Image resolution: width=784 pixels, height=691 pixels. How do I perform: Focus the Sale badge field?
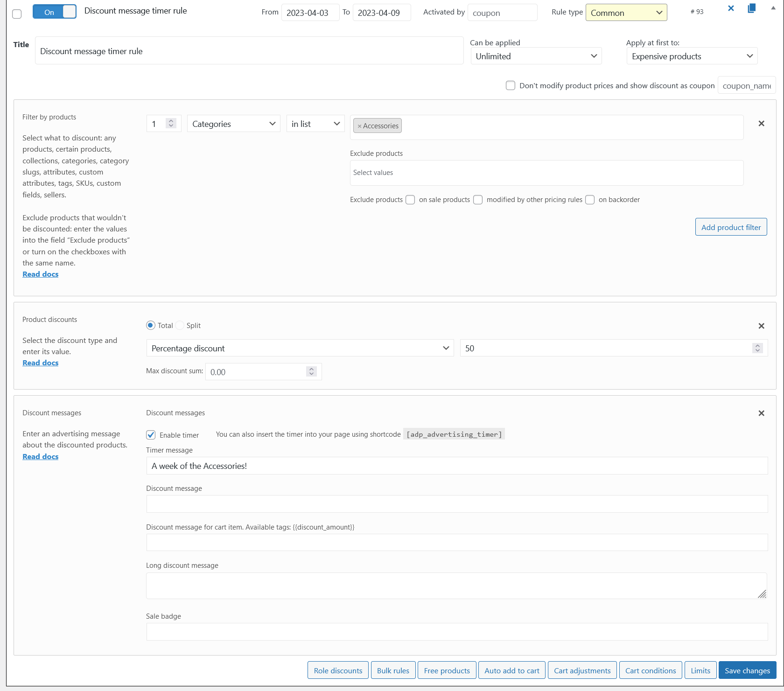coord(457,632)
